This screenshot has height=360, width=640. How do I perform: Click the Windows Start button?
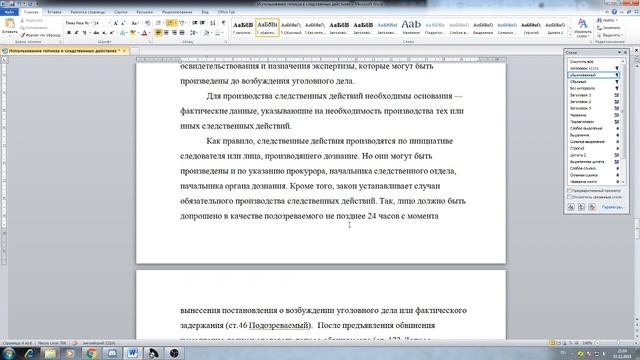(9, 353)
